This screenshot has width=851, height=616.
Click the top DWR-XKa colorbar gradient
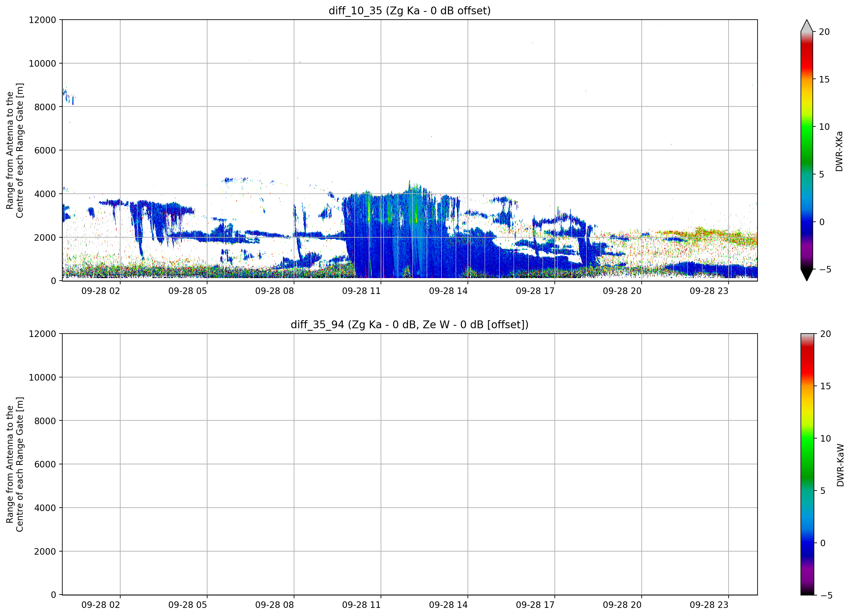coord(807,150)
